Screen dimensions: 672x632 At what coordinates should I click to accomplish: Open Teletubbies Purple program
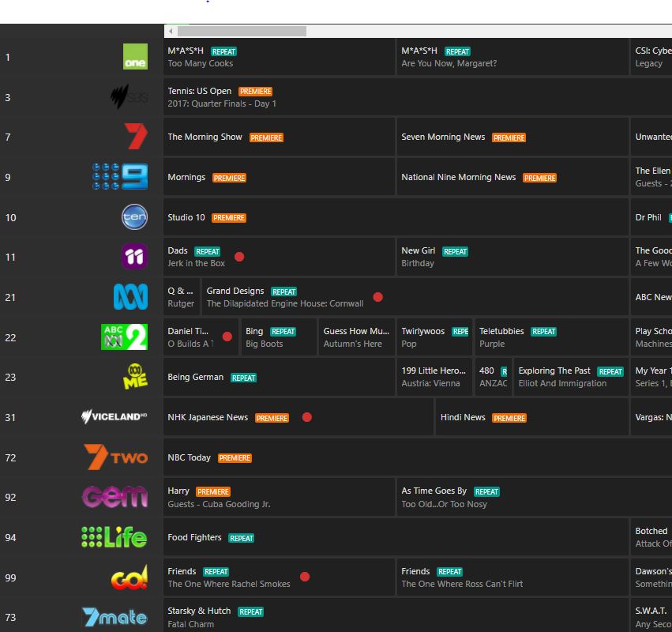(551, 337)
